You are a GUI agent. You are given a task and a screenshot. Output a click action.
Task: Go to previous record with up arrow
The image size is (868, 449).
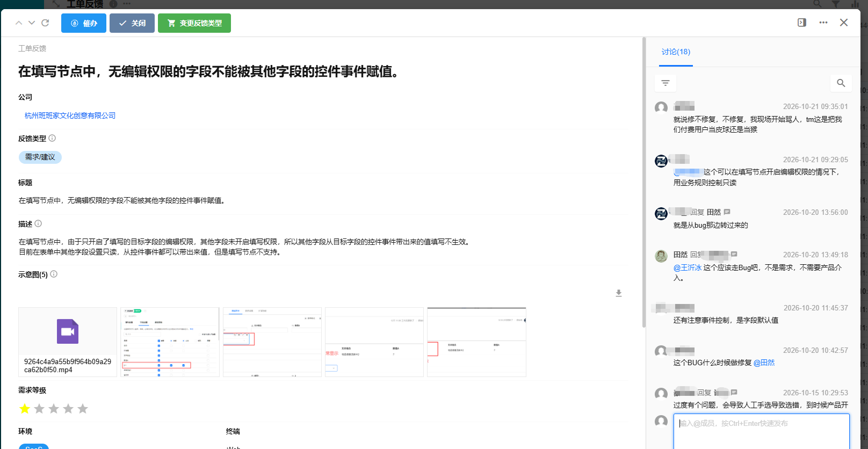click(x=19, y=23)
